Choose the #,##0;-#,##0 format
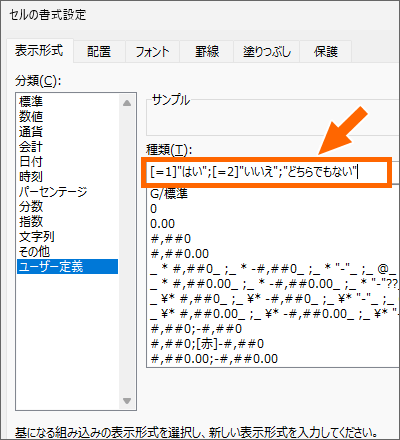 [x=273, y=329]
